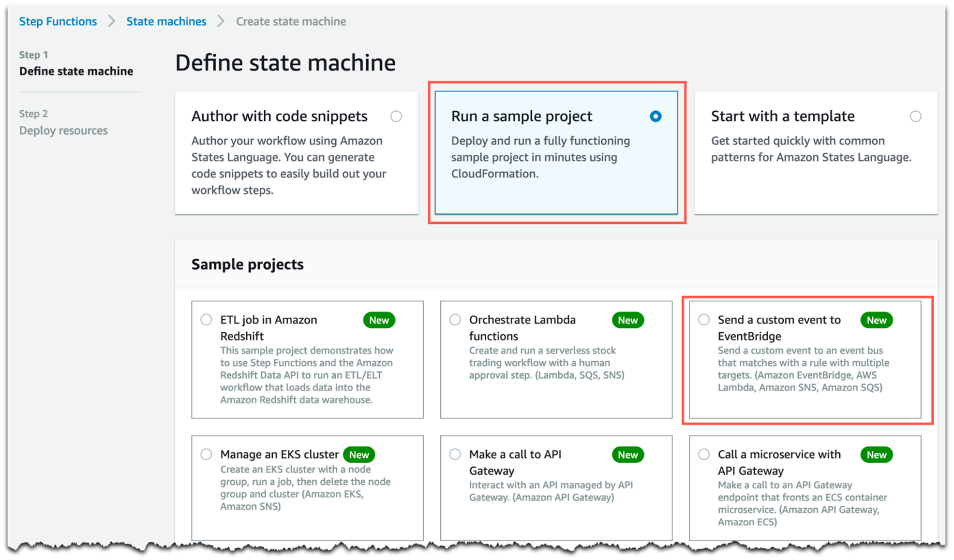Select the Start with a template radio
The width and height of the screenshot is (954, 560).
point(915,117)
